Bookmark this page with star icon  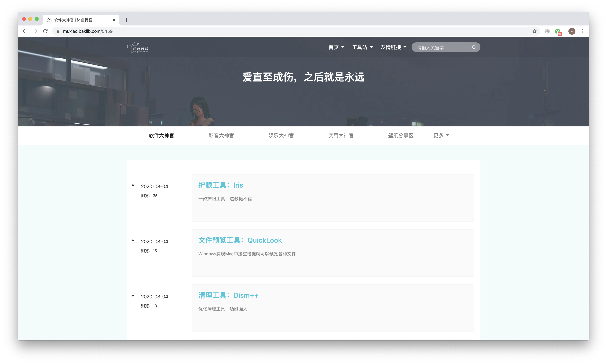(x=535, y=31)
